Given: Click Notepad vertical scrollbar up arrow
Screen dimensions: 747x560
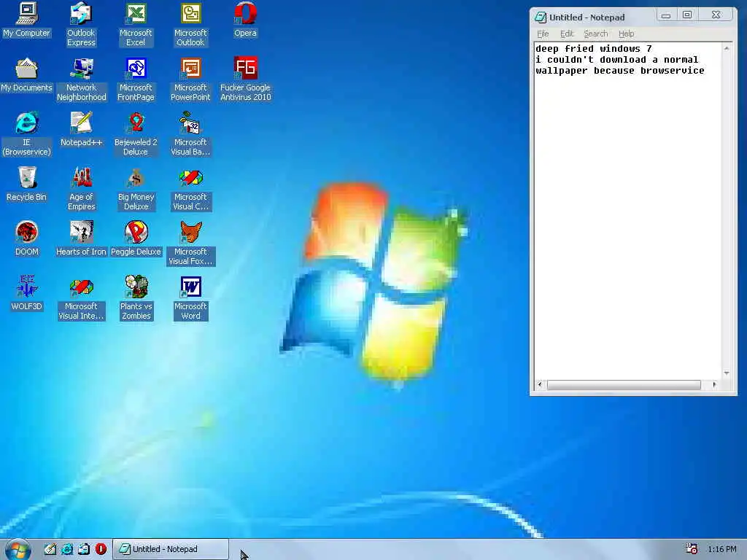Looking at the screenshot, I should 727,48.
